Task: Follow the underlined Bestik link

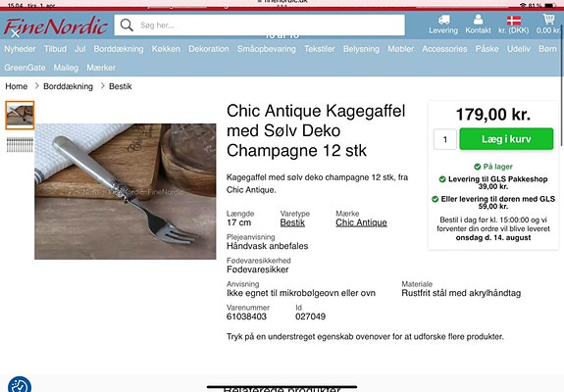Action: click(292, 222)
